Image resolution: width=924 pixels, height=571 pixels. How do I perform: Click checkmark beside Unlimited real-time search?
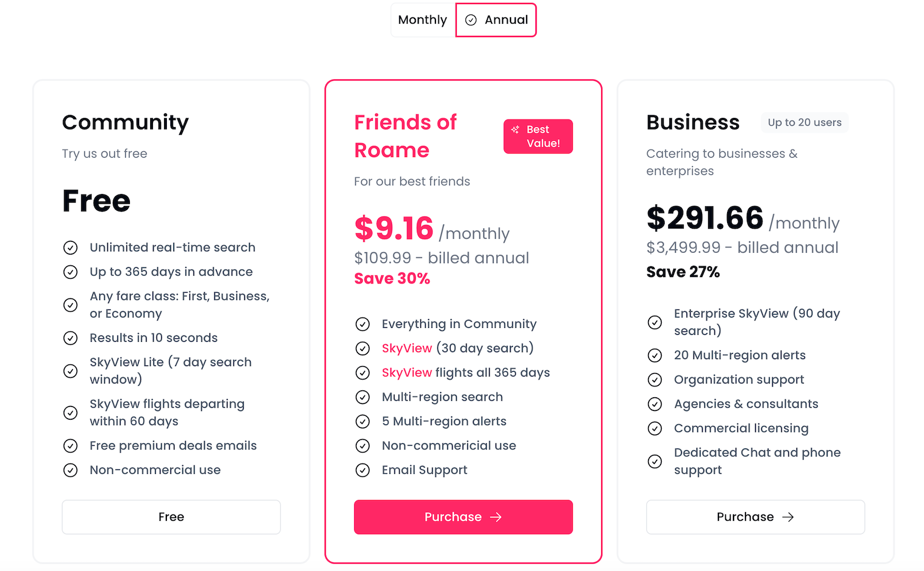pos(70,248)
